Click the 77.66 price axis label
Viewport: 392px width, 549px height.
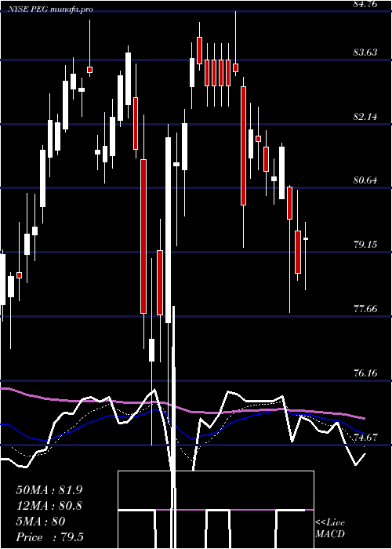tap(365, 308)
